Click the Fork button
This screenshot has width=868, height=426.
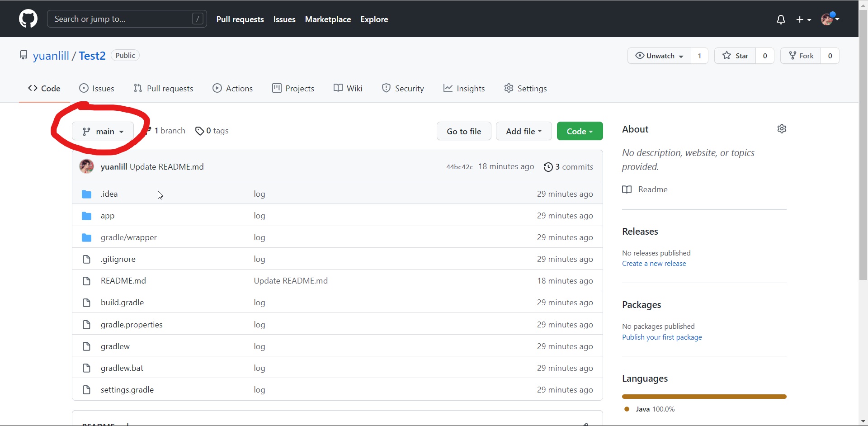coord(801,56)
